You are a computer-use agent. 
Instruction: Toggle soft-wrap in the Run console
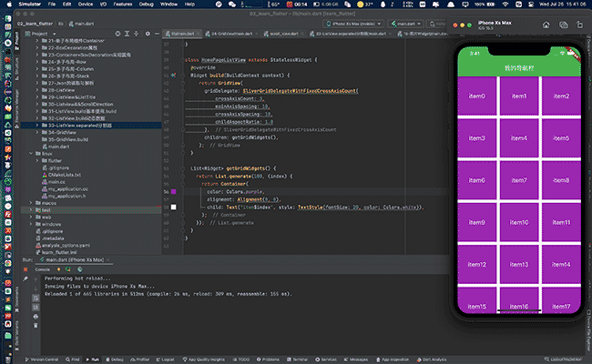coord(36,298)
